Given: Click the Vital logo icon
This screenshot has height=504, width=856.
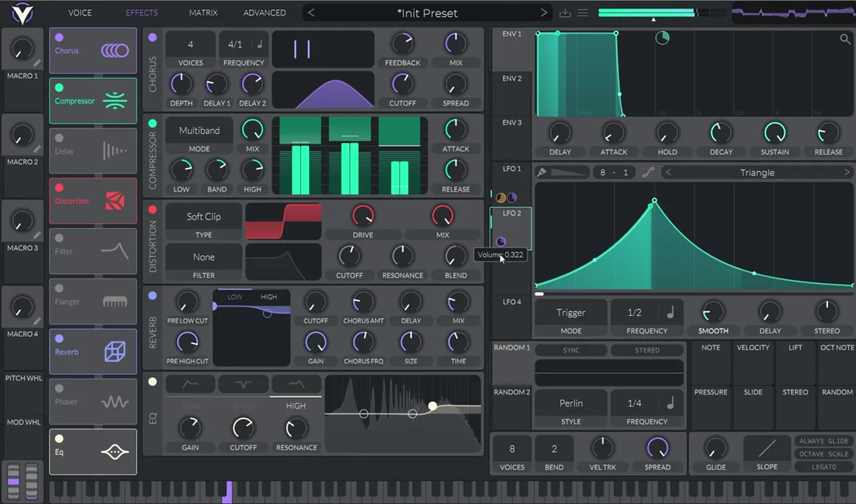Looking at the screenshot, I should pyautogui.click(x=21, y=12).
